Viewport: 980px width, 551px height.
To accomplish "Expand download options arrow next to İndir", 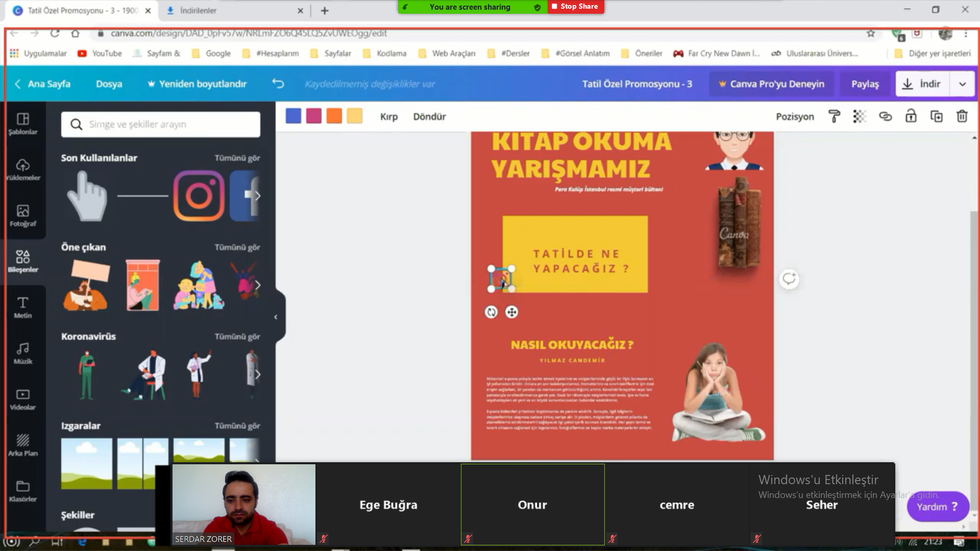I will click(x=962, y=84).
